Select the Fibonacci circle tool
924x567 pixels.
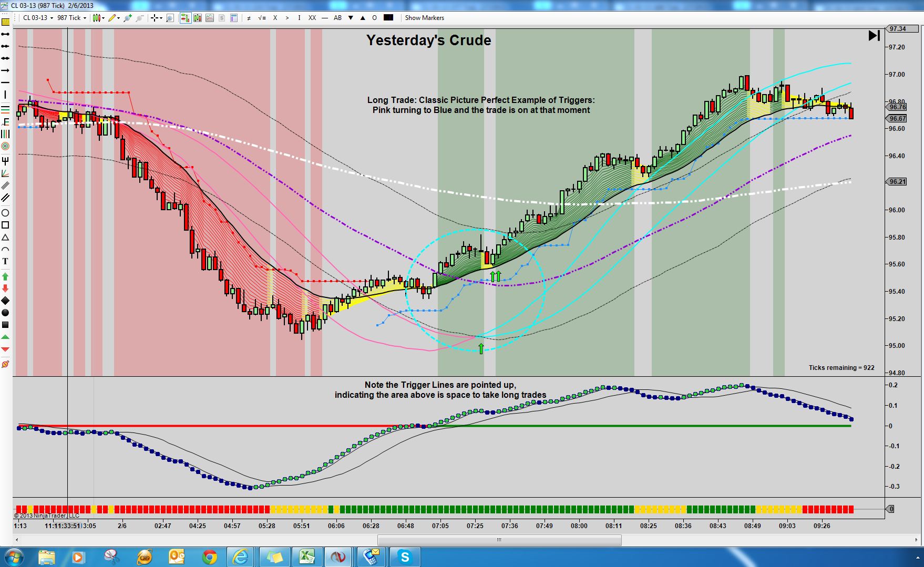point(5,146)
